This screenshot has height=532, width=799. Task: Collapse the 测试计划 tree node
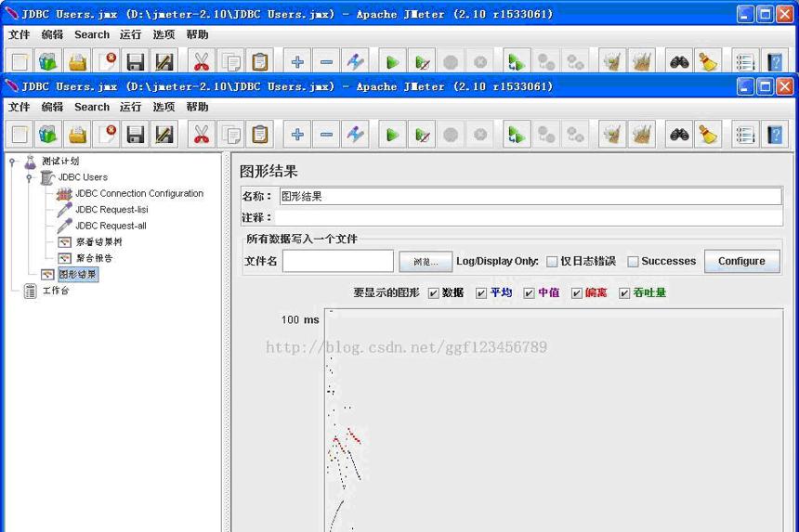click(12, 162)
